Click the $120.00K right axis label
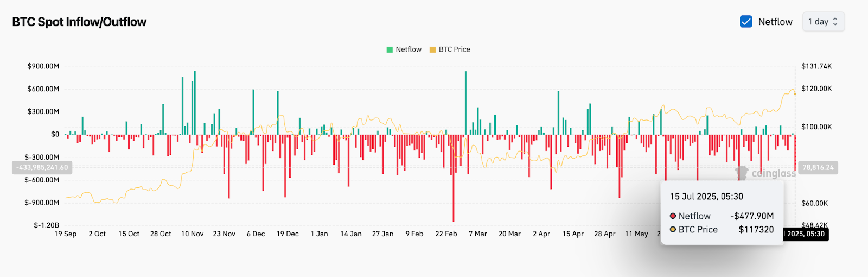Screen dimensions: 868x277 pos(816,89)
